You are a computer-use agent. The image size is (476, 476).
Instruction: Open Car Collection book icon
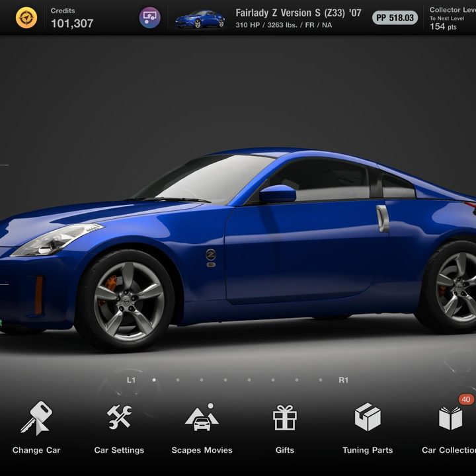point(450,418)
